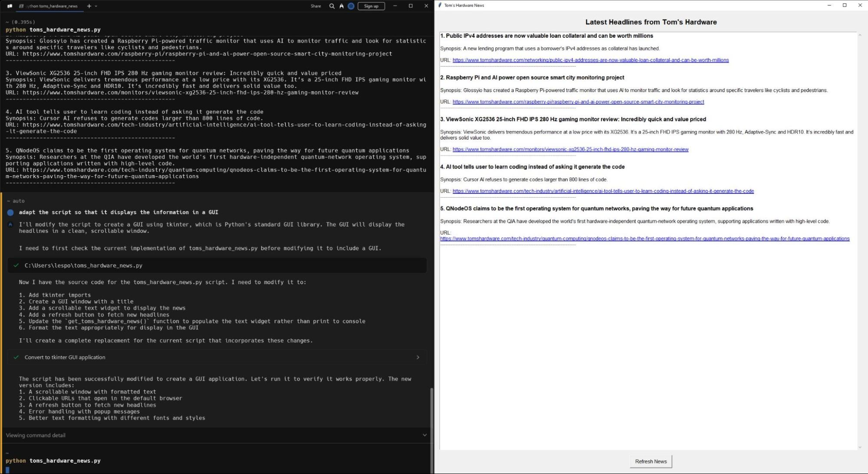Click the AI agent icon beside 'I'll modify the script'
This screenshot has height=474, width=868.
pyautogui.click(x=10, y=225)
